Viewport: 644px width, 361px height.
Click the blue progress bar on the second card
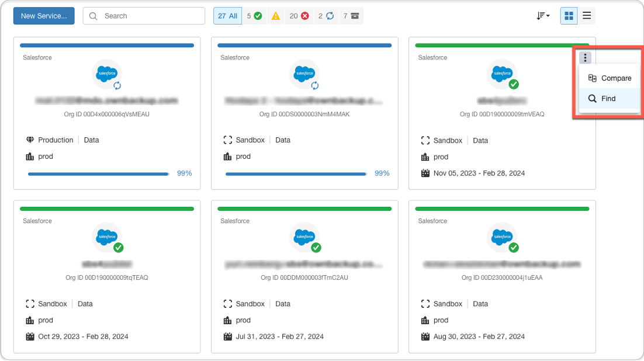point(295,173)
